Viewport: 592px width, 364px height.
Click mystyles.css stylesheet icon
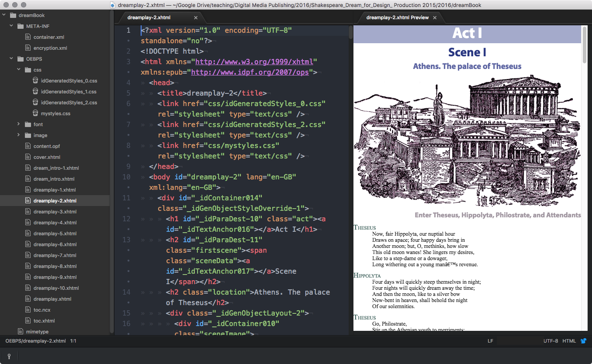point(35,113)
